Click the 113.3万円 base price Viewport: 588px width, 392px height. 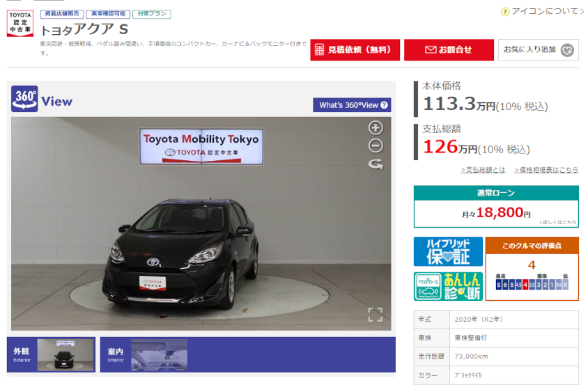click(459, 104)
